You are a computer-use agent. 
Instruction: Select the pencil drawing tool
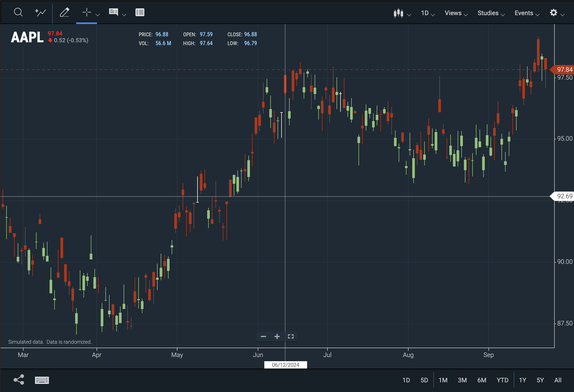coord(64,12)
